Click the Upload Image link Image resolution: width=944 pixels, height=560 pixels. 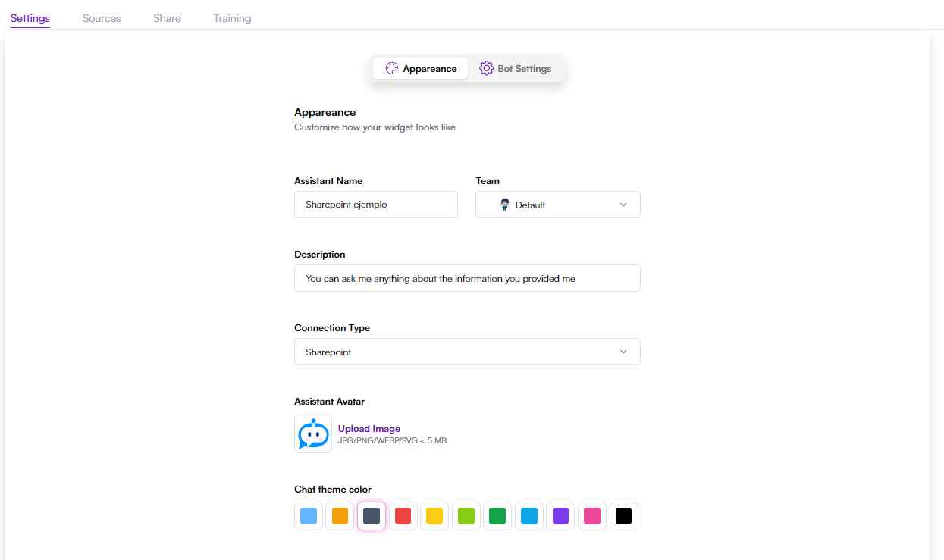pos(369,429)
